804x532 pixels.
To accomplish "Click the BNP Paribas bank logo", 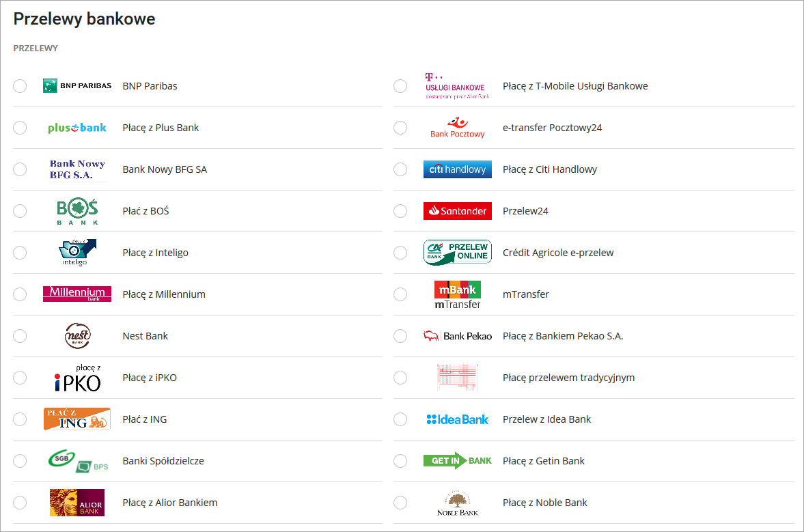I will tap(77, 86).
